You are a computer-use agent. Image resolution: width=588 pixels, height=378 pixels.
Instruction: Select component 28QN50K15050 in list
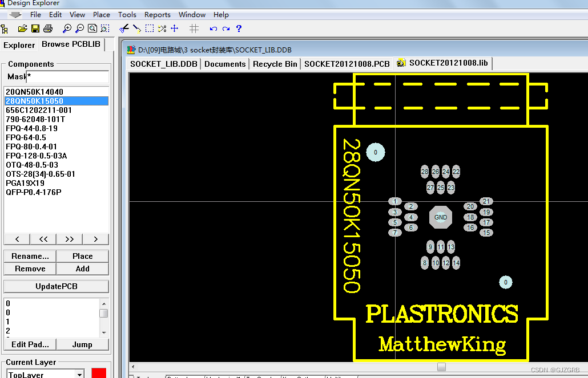(x=57, y=101)
